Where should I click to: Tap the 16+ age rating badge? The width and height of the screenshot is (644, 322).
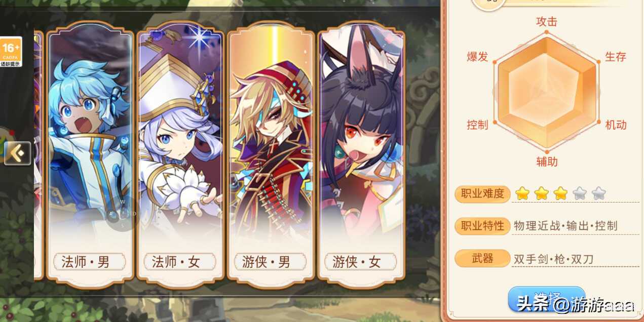(x=11, y=52)
